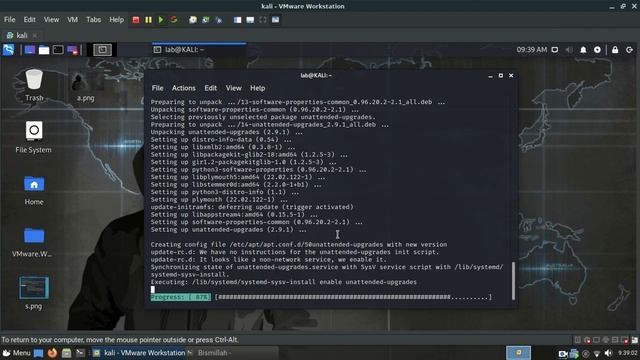Open terminal File menu
The width and height of the screenshot is (640, 360).
coord(158,88)
